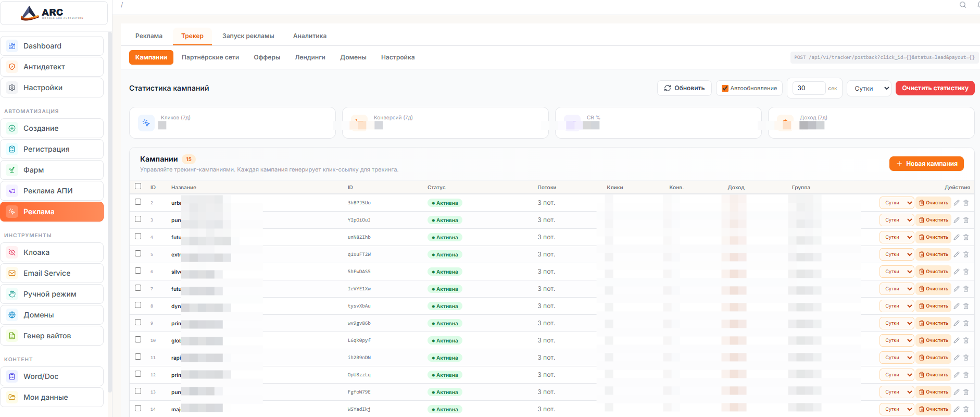Click the refresh interval seconds input field
Viewport: 980px width, 417px height.
click(x=809, y=88)
